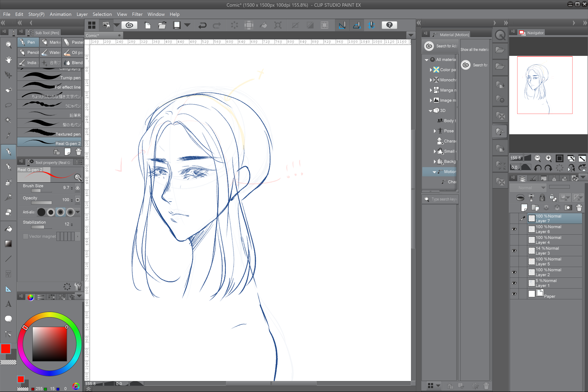This screenshot has width=588, height=392.
Task: Open the layer blending mode Normal dropdown
Action: click(x=528, y=188)
